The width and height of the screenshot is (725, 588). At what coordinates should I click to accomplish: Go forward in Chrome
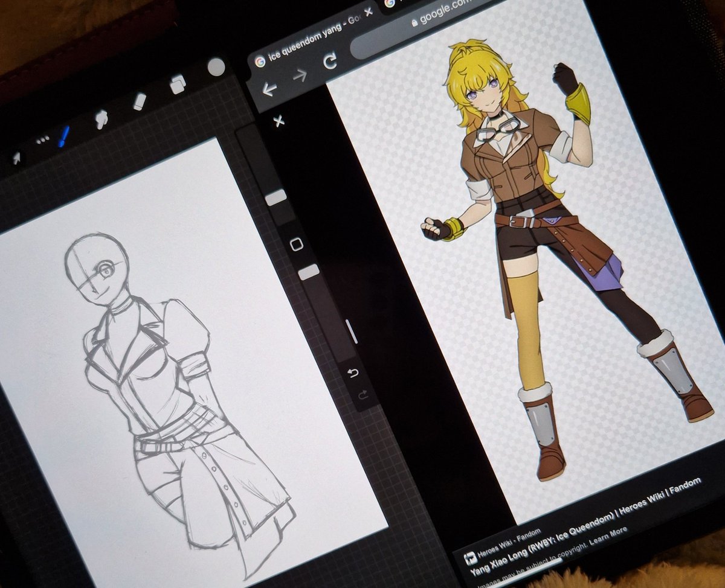[x=300, y=75]
